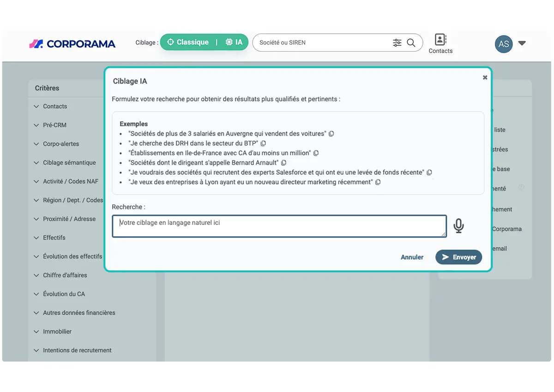The image size is (554, 392).
Task: Copy the Salesforce levée de fonds example
Action: [429, 172]
